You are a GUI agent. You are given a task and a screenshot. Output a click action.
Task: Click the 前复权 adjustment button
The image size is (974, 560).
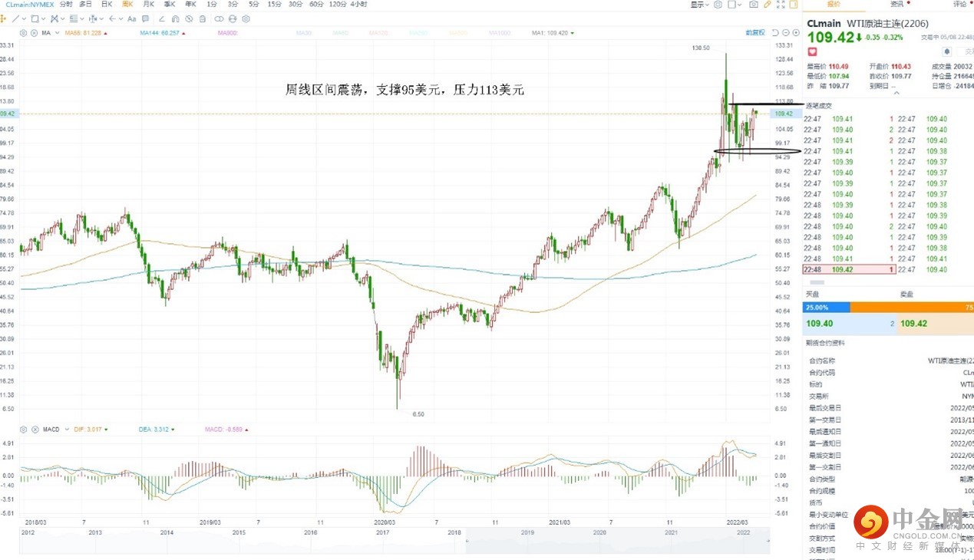(755, 33)
